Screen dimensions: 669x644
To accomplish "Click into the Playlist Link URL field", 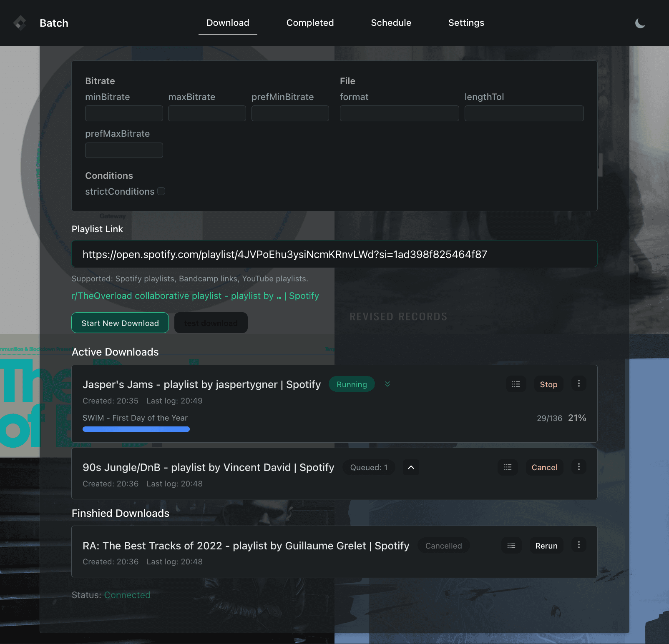I will [334, 254].
